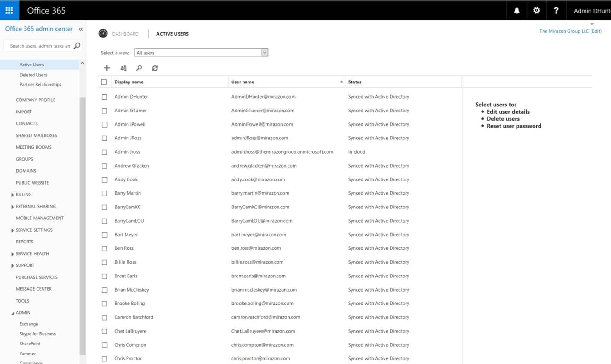Viewport: 611px width, 364px height.
Task: Open the settings gear icon
Action: 536,10
